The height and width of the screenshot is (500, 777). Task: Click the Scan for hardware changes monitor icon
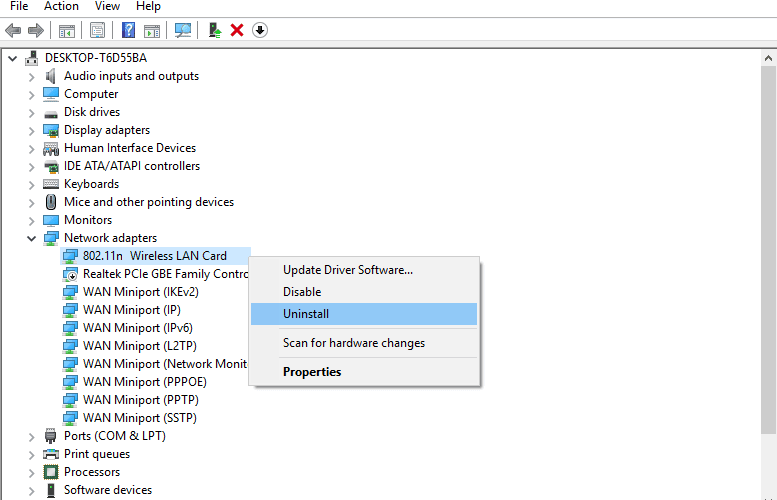pyautogui.click(x=183, y=31)
